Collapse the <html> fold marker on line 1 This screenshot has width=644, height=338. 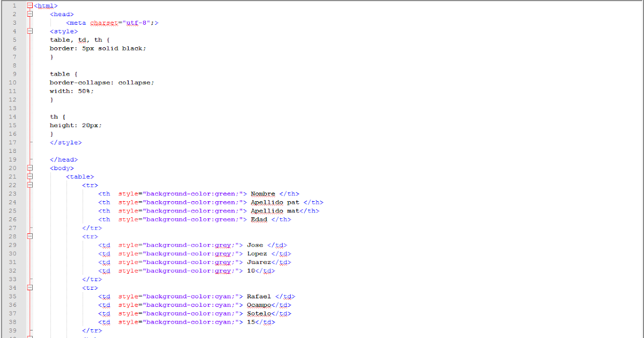[30, 5]
